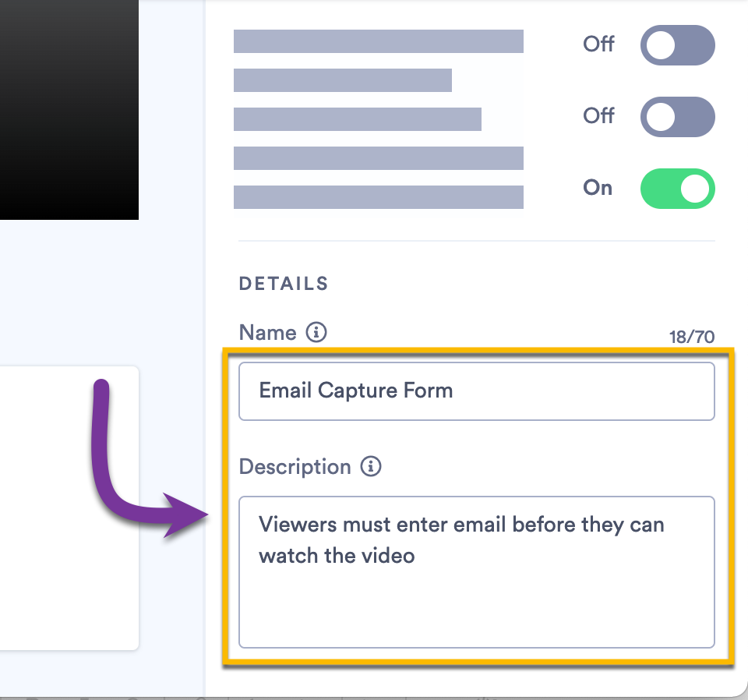This screenshot has width=748, height=700.
Task: Click the DETAILS section heading
Action: [284, 284]
